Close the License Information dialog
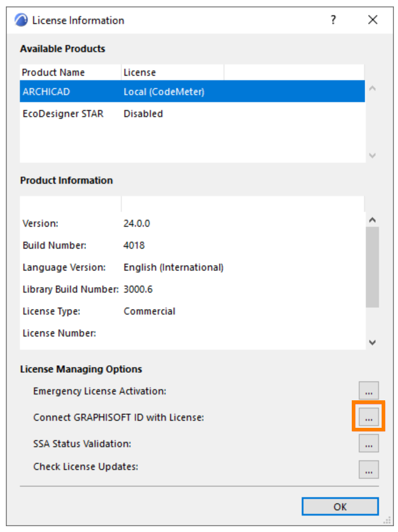398x532 pixels. point(373,20)
